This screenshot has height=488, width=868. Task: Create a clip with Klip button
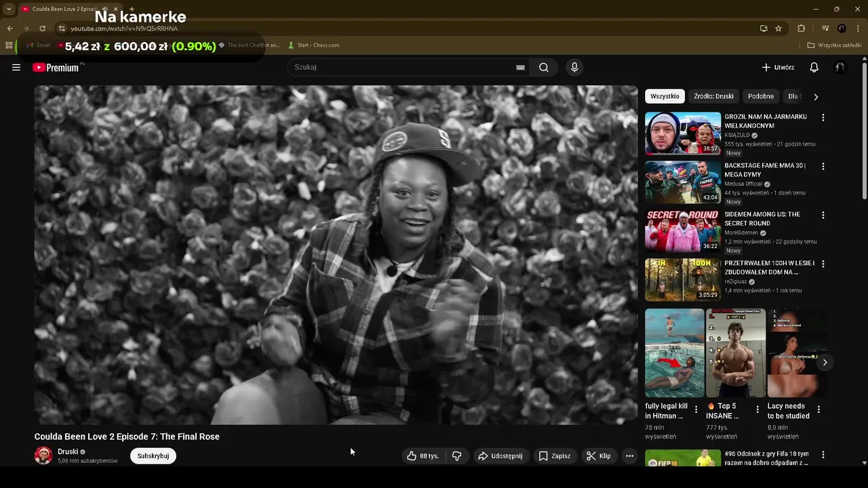599,456
